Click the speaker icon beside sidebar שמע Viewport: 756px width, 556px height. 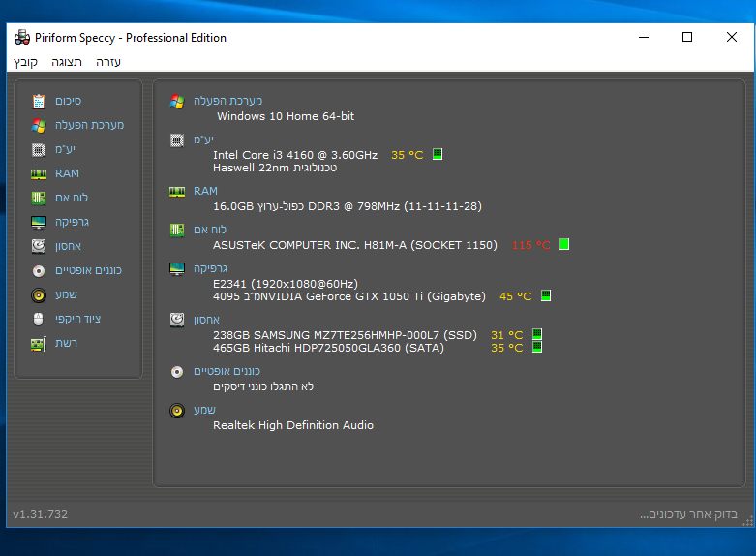coord(39,294)
